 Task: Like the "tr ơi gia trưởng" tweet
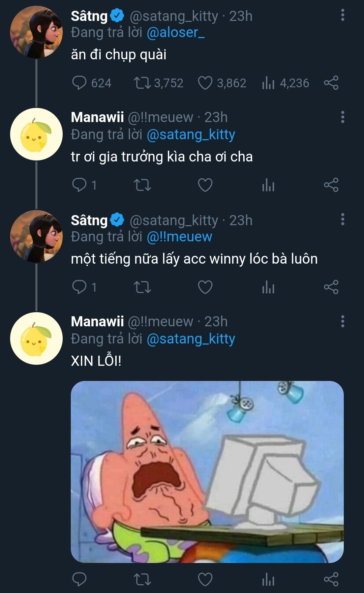pyautogui.click(x=205, y=185)
